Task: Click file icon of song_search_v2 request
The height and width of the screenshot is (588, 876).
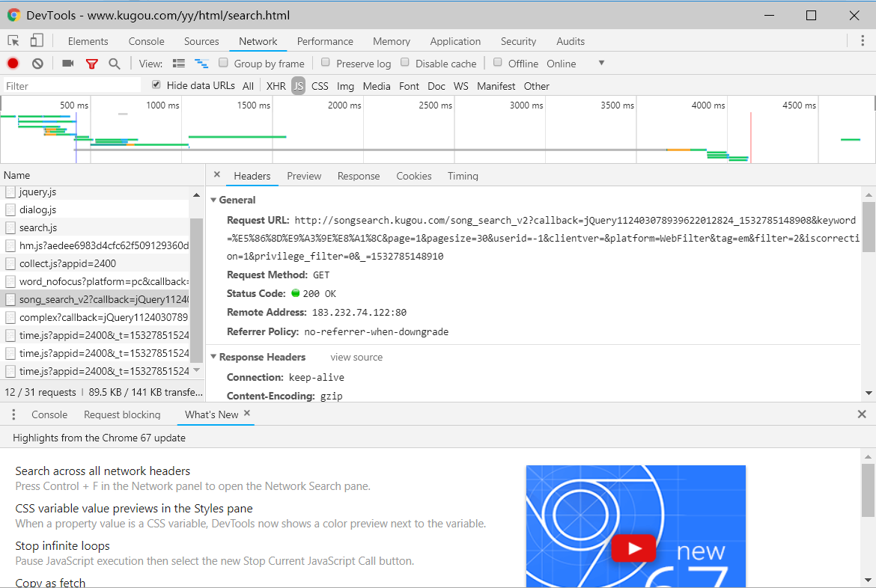Action: [10, 299]
